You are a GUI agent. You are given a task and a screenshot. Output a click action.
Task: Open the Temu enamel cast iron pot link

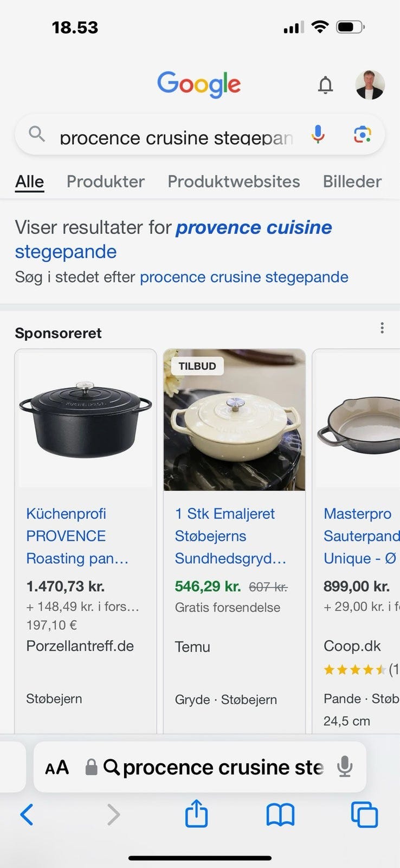(x=230, y=536)
